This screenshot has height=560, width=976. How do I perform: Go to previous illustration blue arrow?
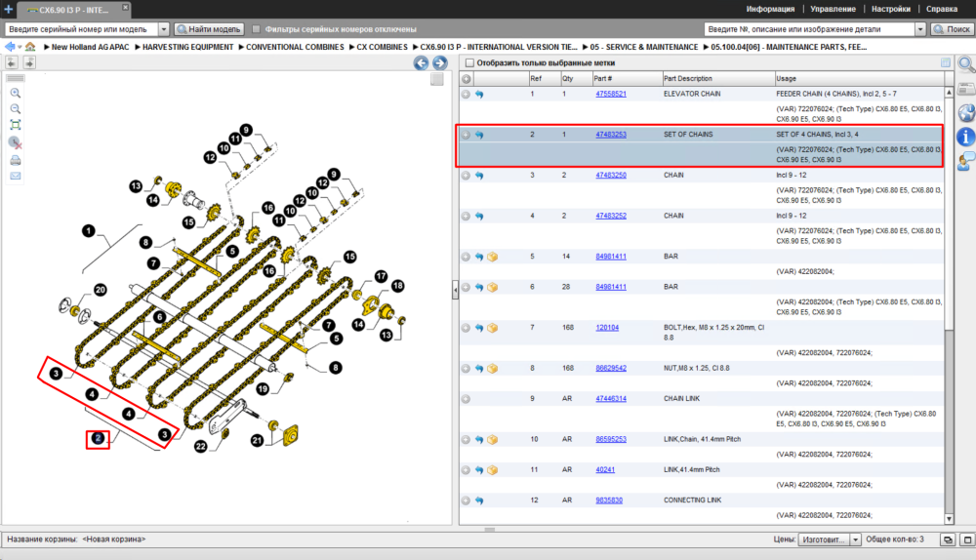(x=421, y=62)
